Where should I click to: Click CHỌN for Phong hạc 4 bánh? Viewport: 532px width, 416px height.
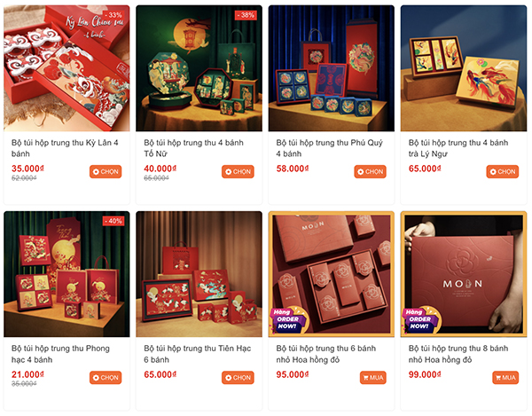(x=106, y=378)
